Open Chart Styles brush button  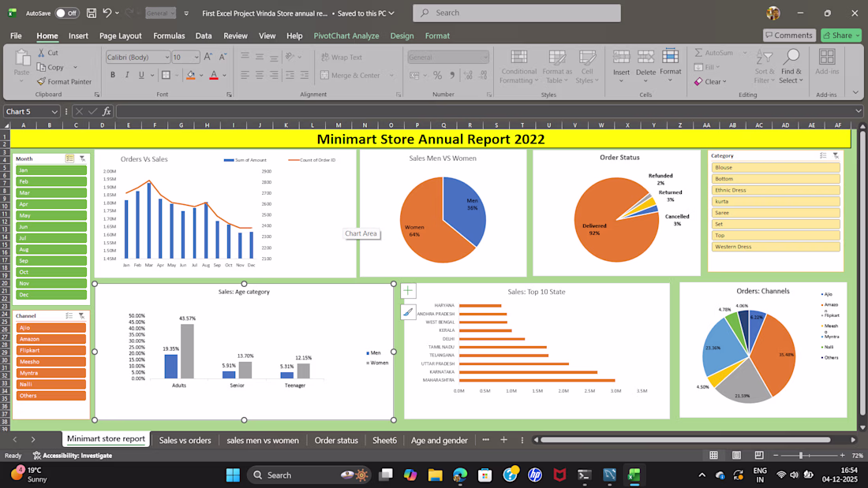[x=408, y=313]
